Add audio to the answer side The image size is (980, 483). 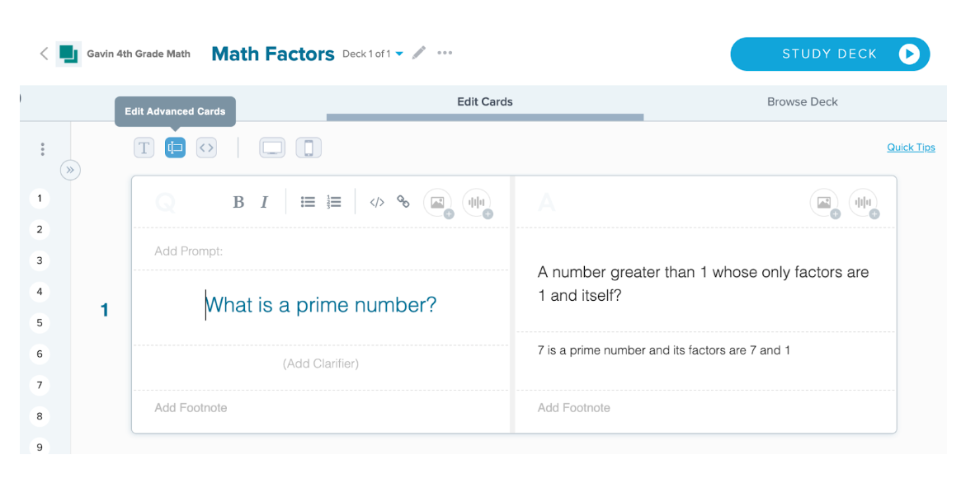point(864,203)
